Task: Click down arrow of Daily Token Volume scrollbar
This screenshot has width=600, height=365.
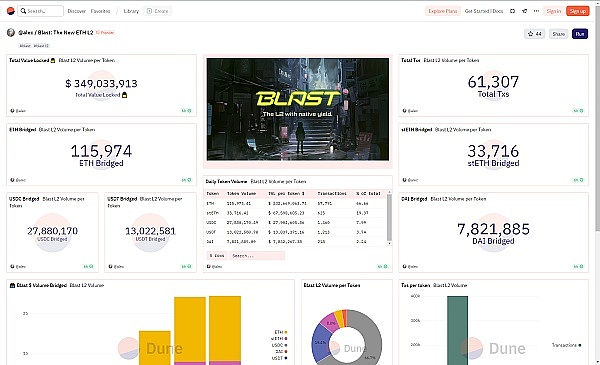Action: pos(389,243)
